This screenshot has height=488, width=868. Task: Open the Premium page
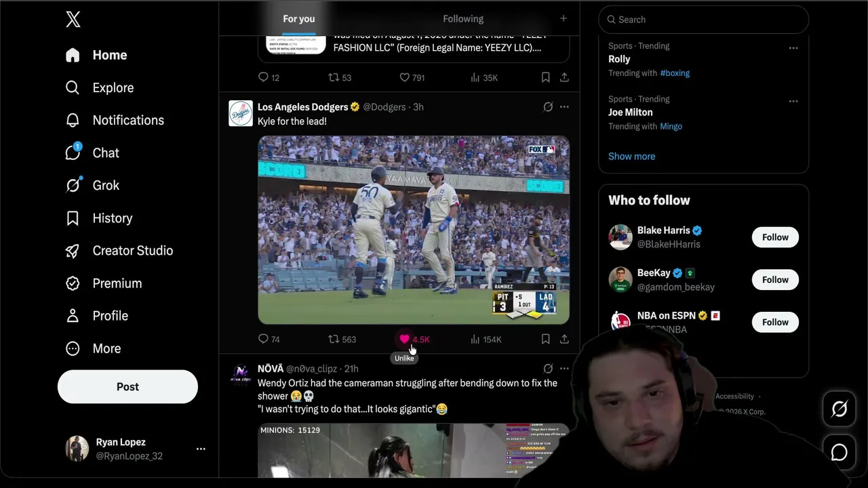tap(104, 283)
